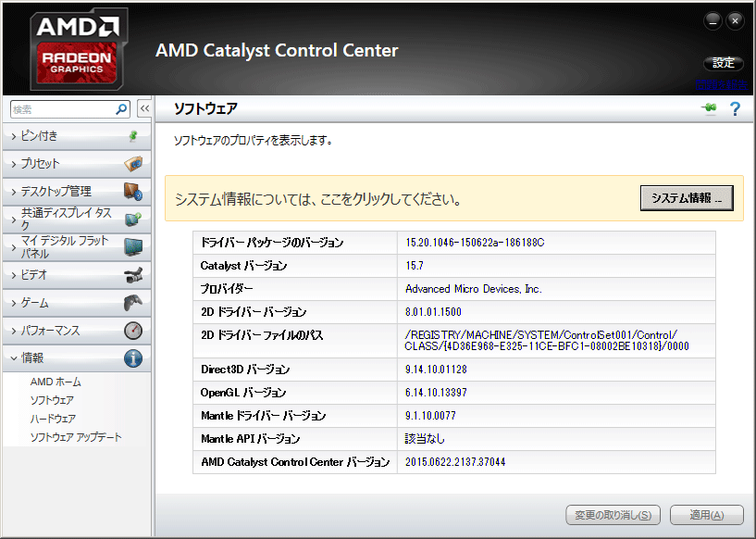This screenshot has height=539, width=756.
Task: Click the 適用(A) button
Action: pyautogui.click(x=706, y=515)
